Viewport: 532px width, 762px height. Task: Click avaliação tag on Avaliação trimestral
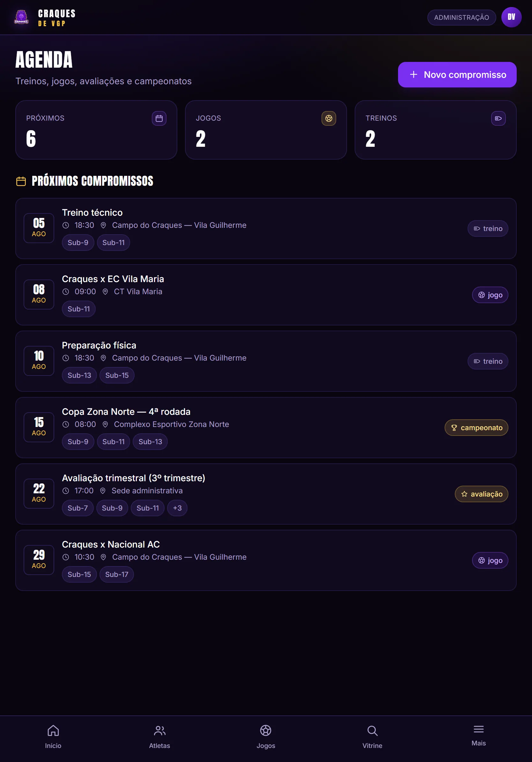[x=481, y=494]
